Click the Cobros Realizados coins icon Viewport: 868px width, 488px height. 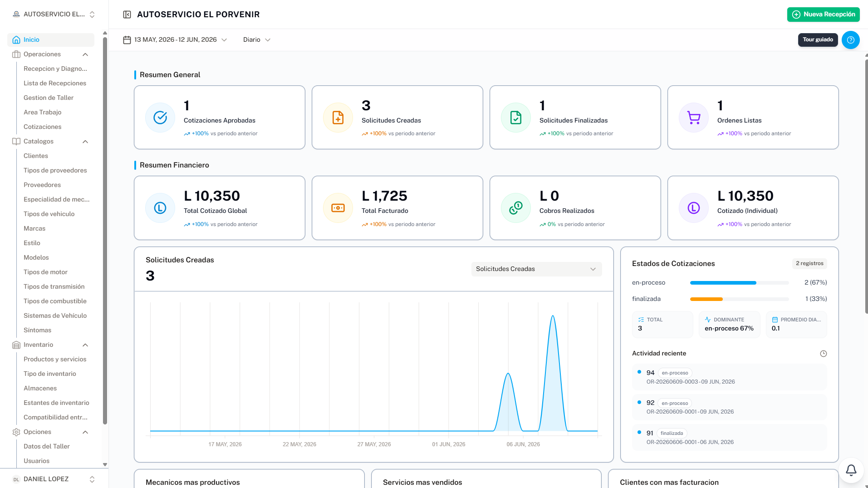(x=516, y=208)
